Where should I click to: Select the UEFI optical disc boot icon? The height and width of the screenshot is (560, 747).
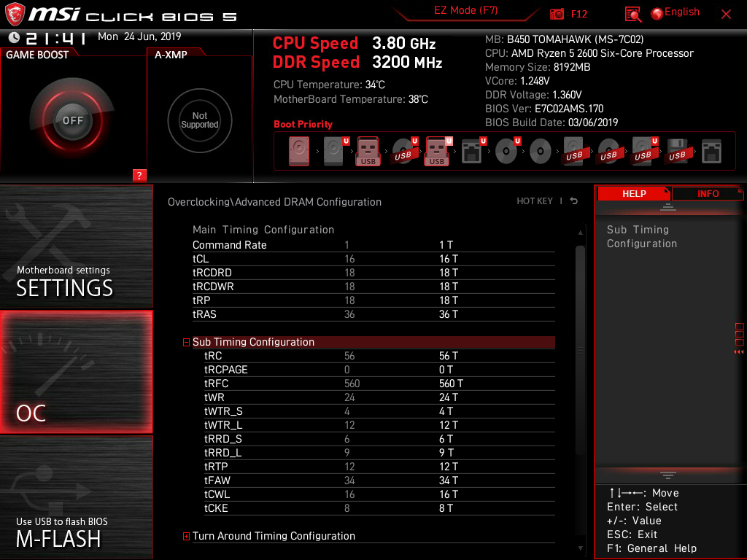click(x=507, y=152)
